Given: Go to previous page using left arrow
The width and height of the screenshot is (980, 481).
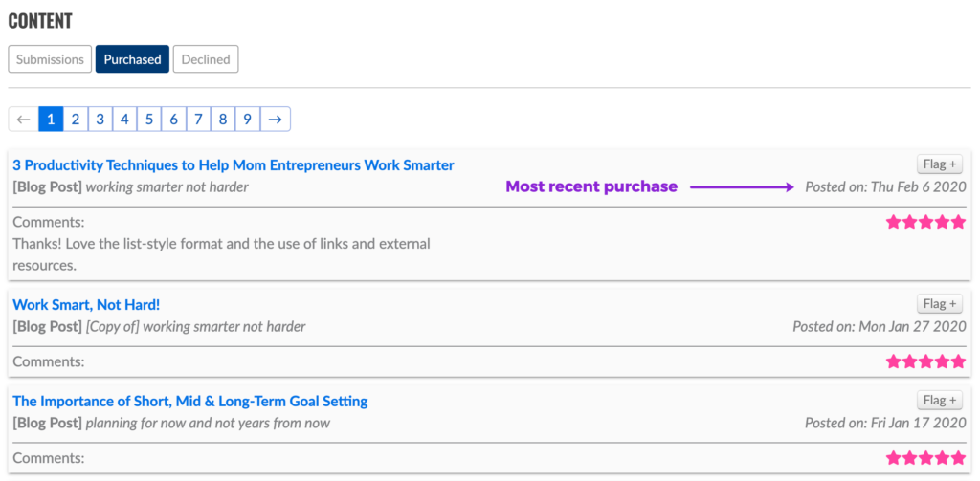Looking at the screenshot, I should tap(24, 120).
